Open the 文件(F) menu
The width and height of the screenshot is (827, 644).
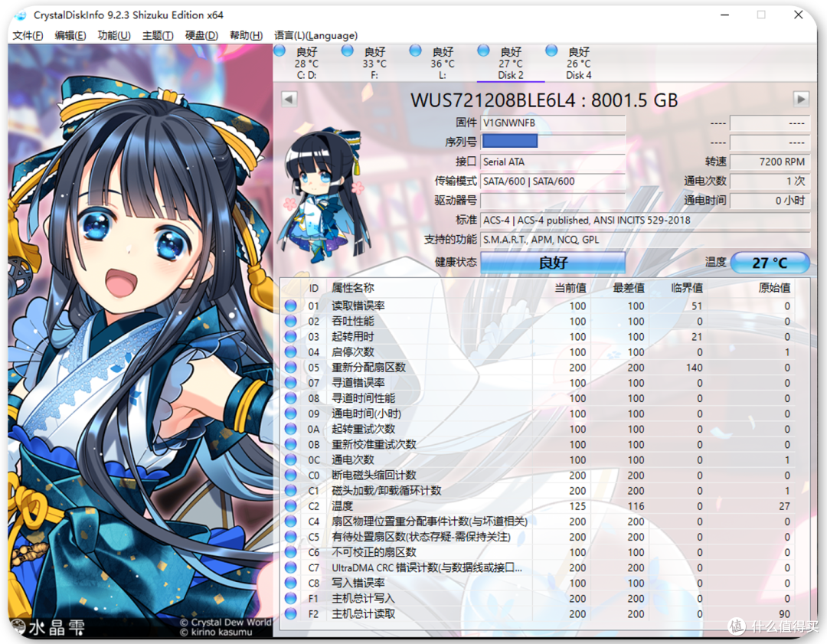pos(28,35)
